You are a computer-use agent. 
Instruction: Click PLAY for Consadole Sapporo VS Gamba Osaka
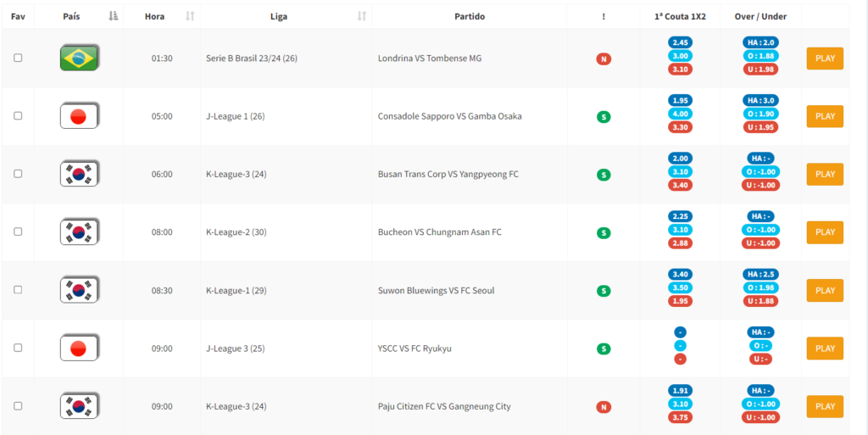825,116
